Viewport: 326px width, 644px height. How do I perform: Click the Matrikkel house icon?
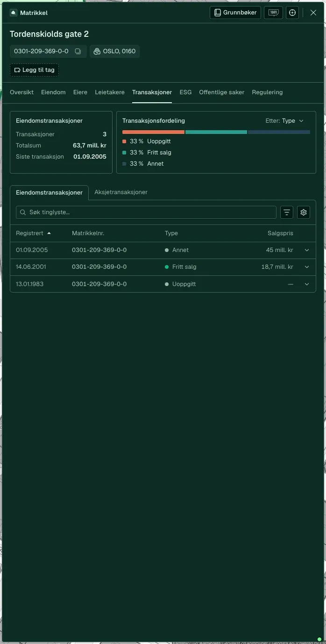click(14, 13)
